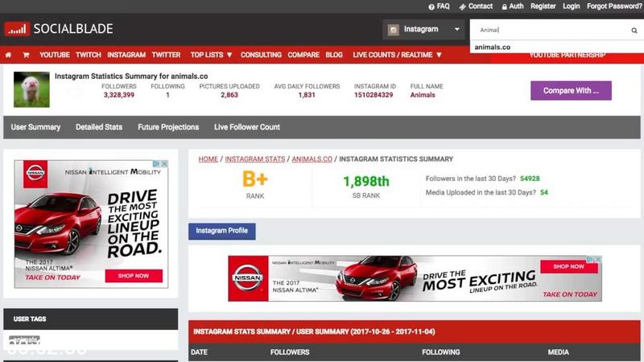
Task: Click the followers count 3,328,399
Action: tap(118, 95)
